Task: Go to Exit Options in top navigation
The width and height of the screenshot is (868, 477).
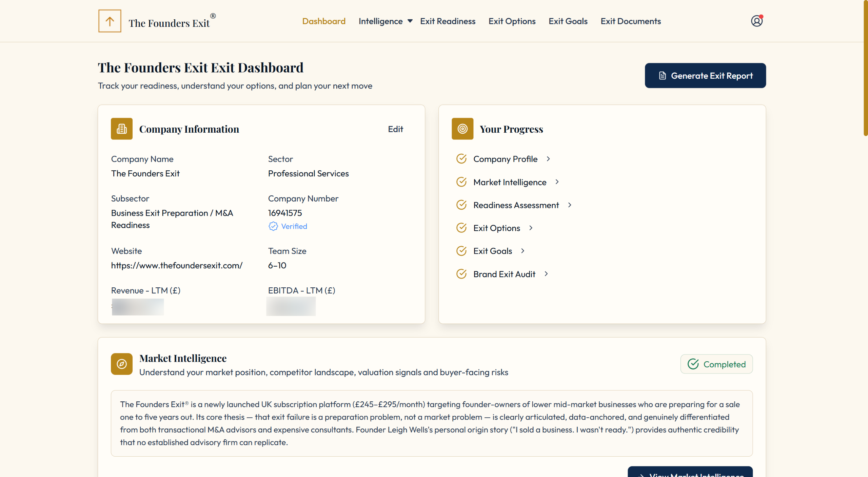Action: click(x=512, y=21)
